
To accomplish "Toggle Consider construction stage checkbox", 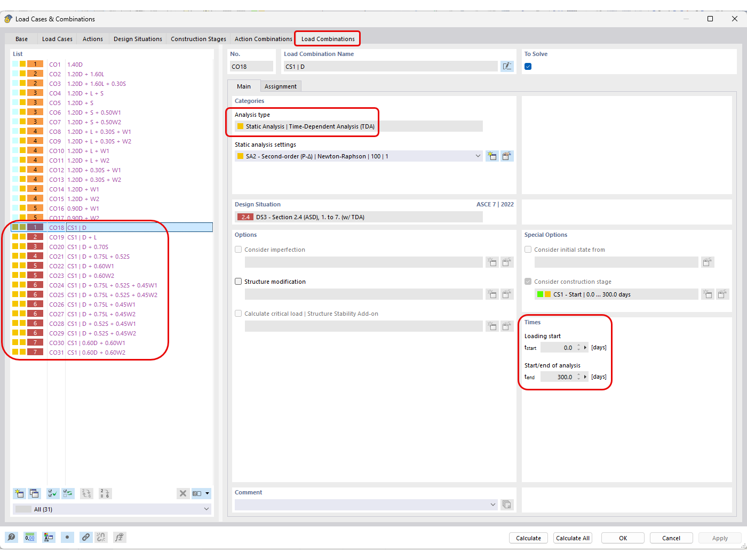I will [528, 282].
